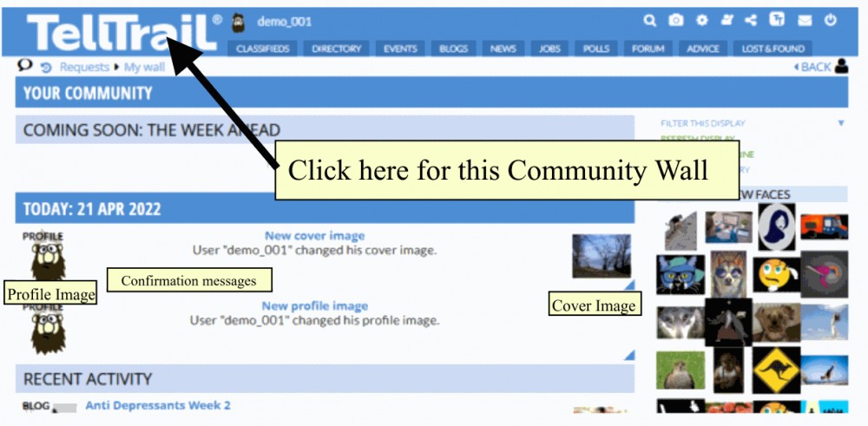Open the New profile image link

[314, 306]
